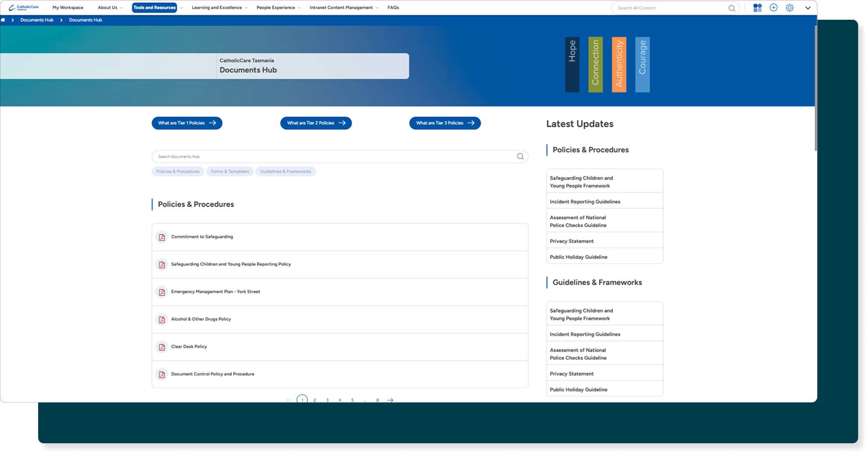Click What are Tier 1 Policies button

(187, 123)
